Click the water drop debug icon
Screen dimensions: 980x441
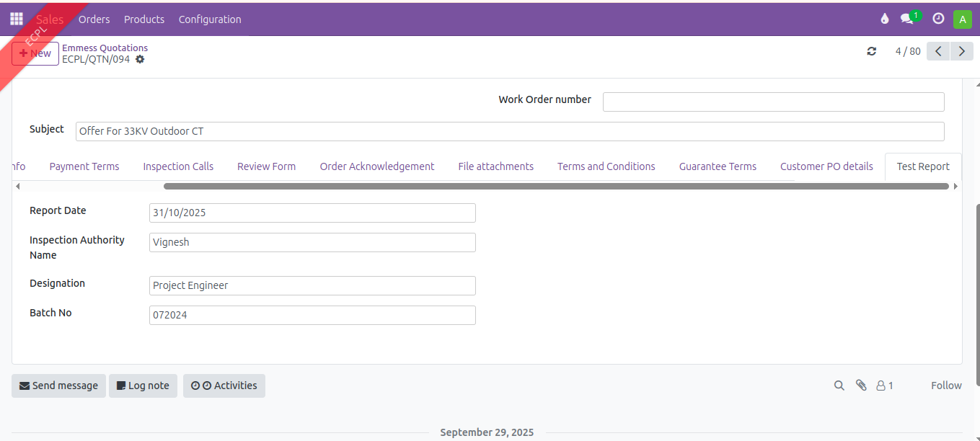pyautogui.click(x=885, y=19)
